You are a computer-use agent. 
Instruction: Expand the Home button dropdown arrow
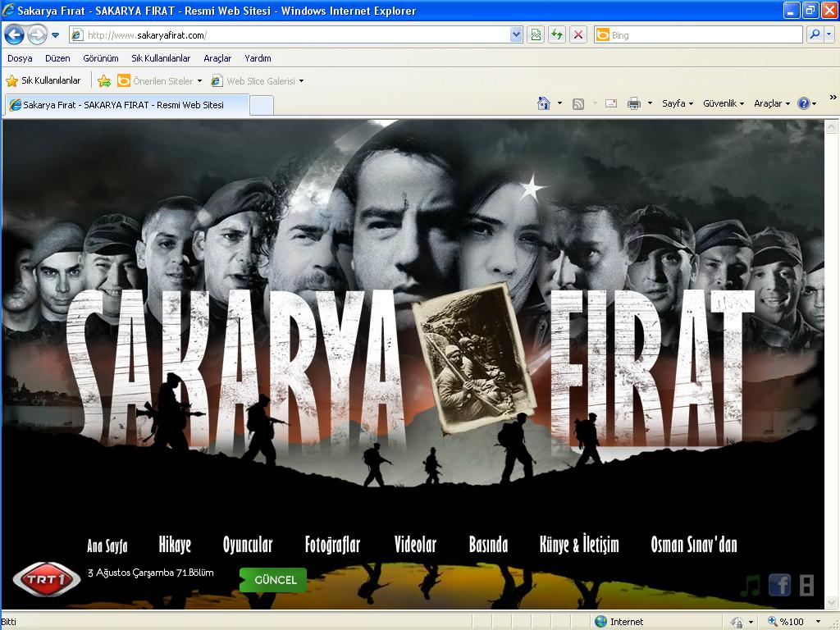pos(559,103)
